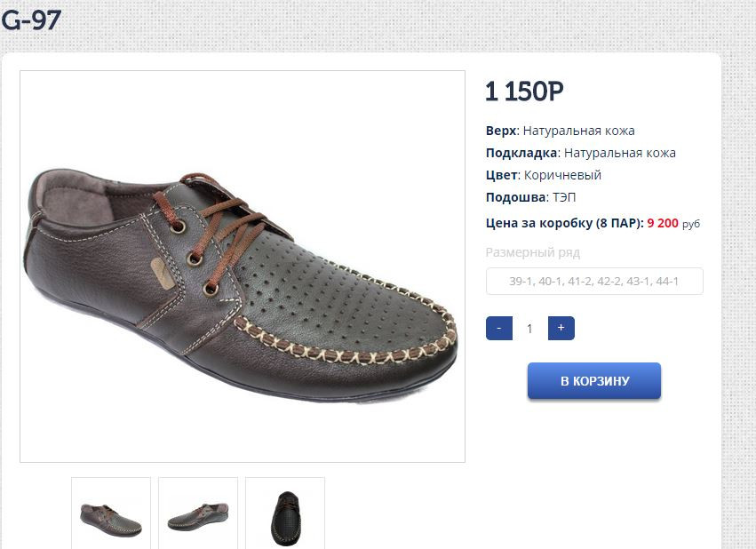Click the Подошва: ТЭП line
The image size is (756, 549).
pyautogui.click(x=524, y=197)
